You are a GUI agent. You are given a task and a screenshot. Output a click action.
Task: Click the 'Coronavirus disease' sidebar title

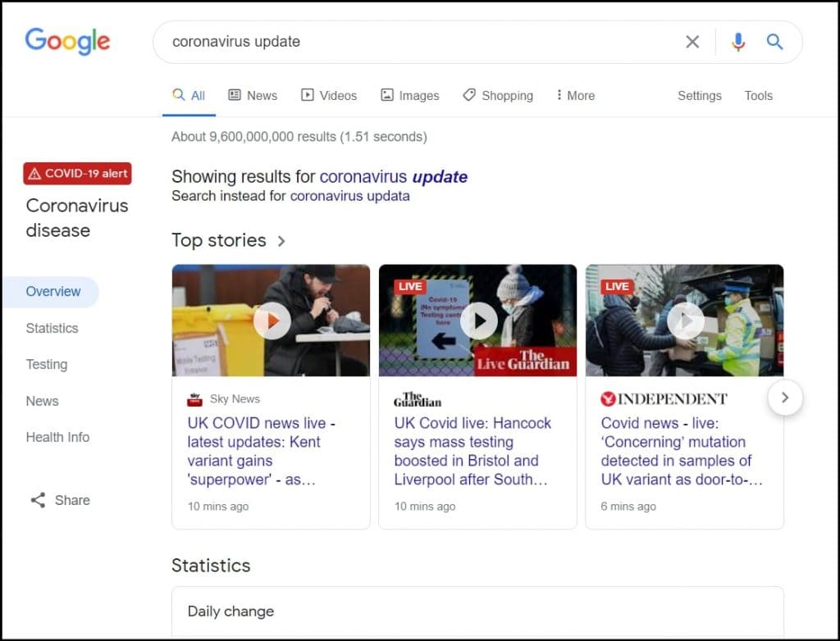77,218
